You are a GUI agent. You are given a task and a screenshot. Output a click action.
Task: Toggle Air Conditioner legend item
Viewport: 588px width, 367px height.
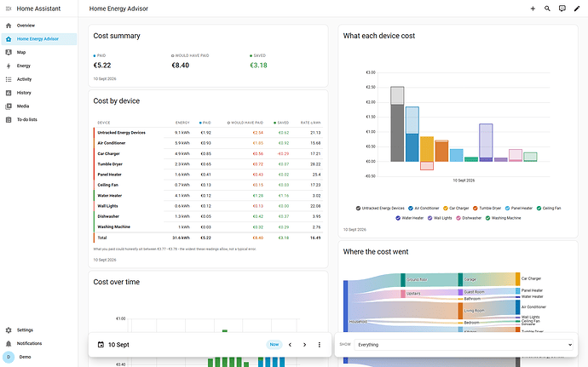[x=424, y=208]
